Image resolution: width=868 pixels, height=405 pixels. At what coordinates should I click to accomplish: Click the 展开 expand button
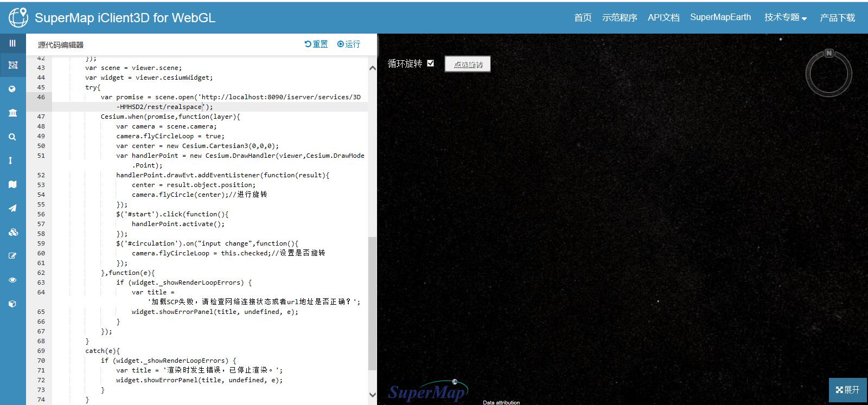(848, 390)
